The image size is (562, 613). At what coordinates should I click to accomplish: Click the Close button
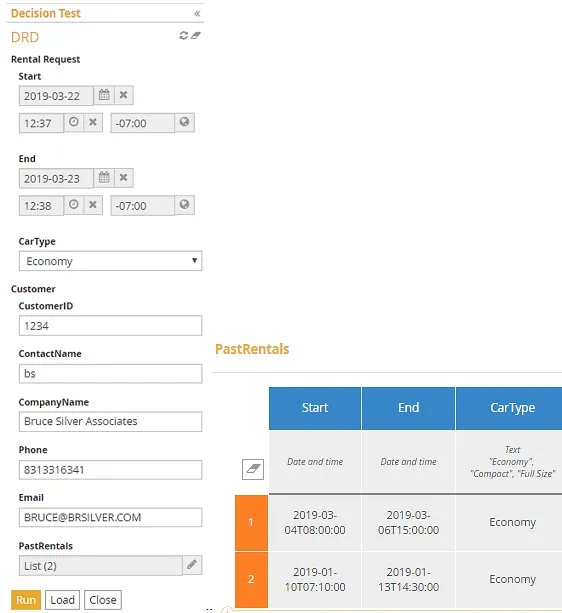pyautogui.click(x=103, y=600)
